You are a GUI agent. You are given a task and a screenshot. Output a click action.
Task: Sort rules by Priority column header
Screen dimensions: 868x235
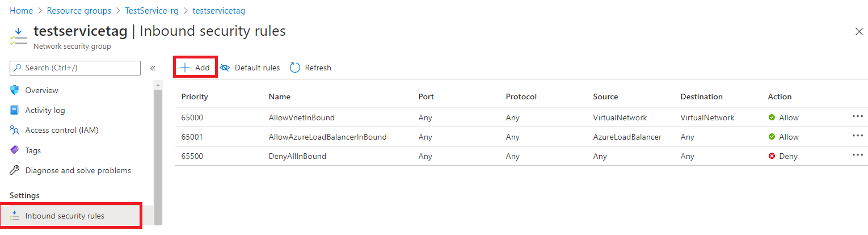pyautogui.click(x=195, y=96)
